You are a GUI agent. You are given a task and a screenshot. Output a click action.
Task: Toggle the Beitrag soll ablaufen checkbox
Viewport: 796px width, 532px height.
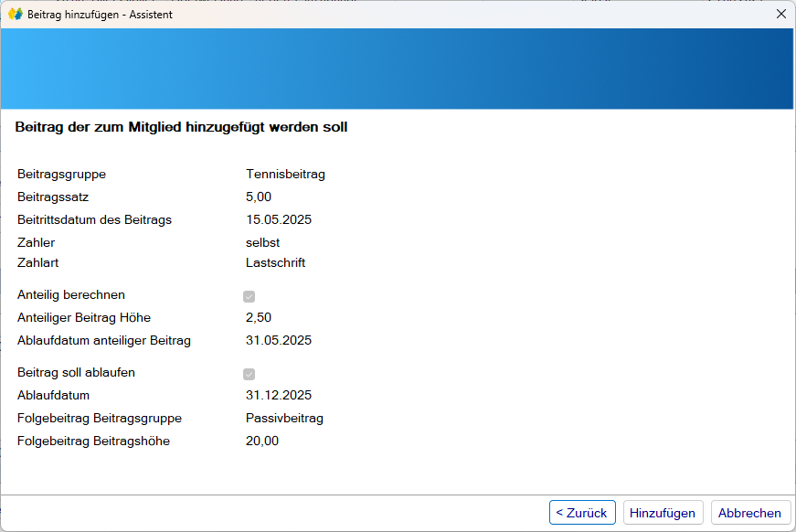click(x=249, y=374)
